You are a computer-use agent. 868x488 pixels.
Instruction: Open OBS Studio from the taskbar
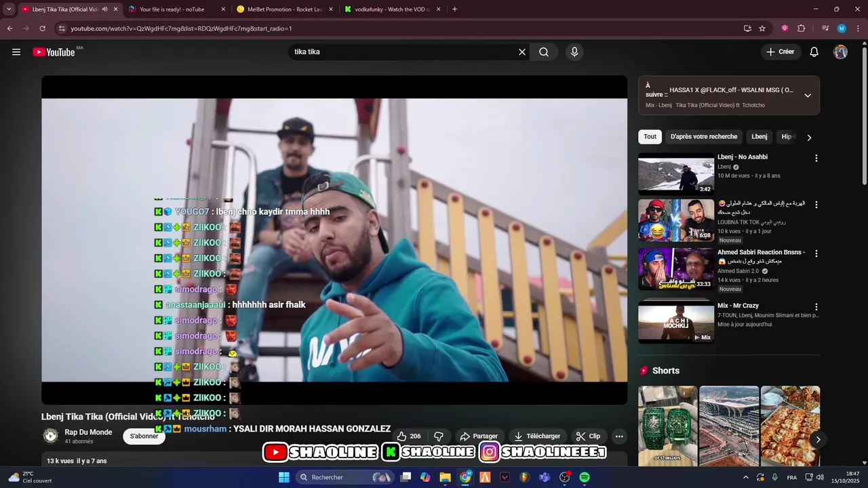click(x=564, y=477)
